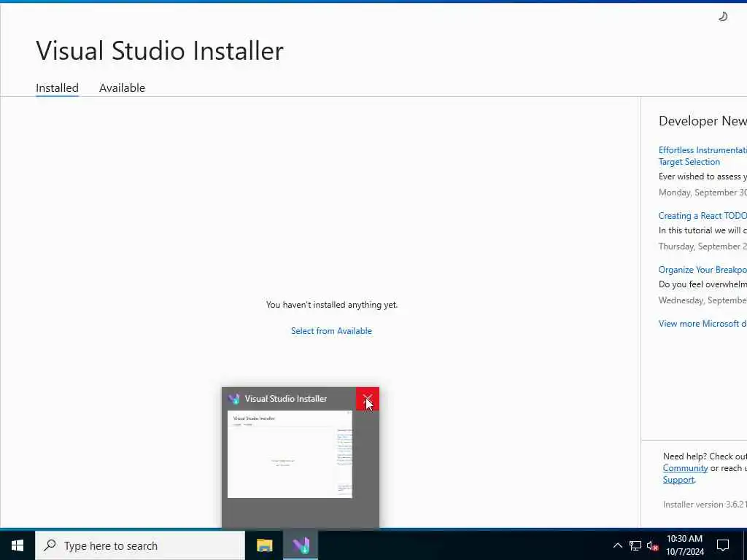Click the Monday, September 30 news date
This screenshot has height=560, width=747.
click(x=703, y=192)
